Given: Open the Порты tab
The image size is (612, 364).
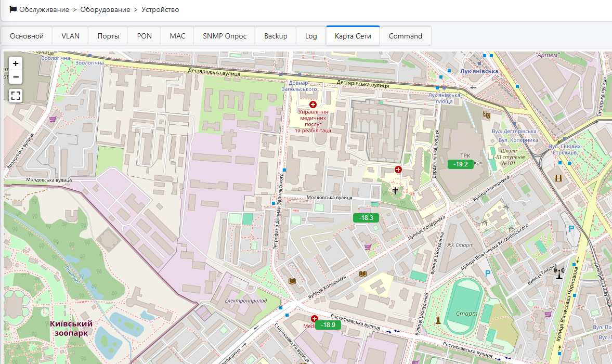Looking at the screenshot, I should pyautogui.click(x=108, y=36).
